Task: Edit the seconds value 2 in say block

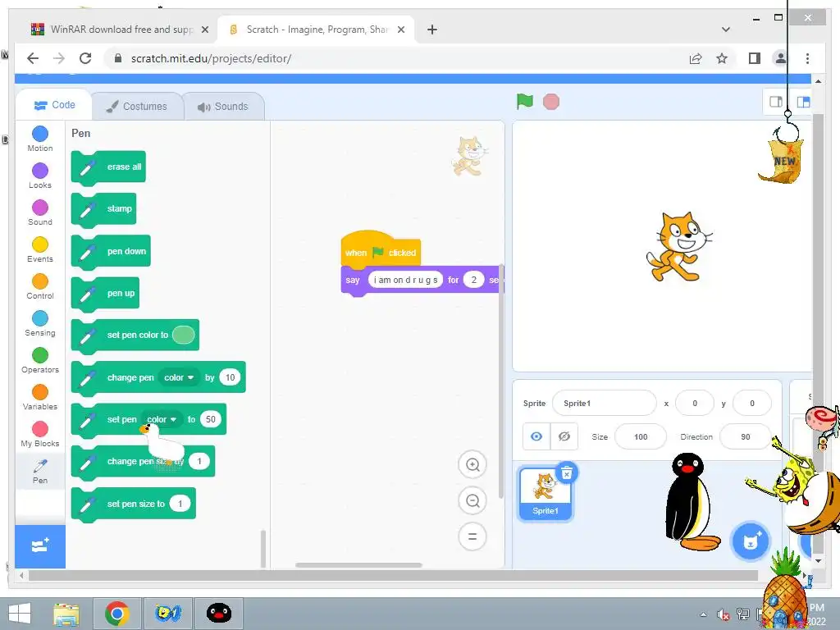Action: (x=473, y=280)
